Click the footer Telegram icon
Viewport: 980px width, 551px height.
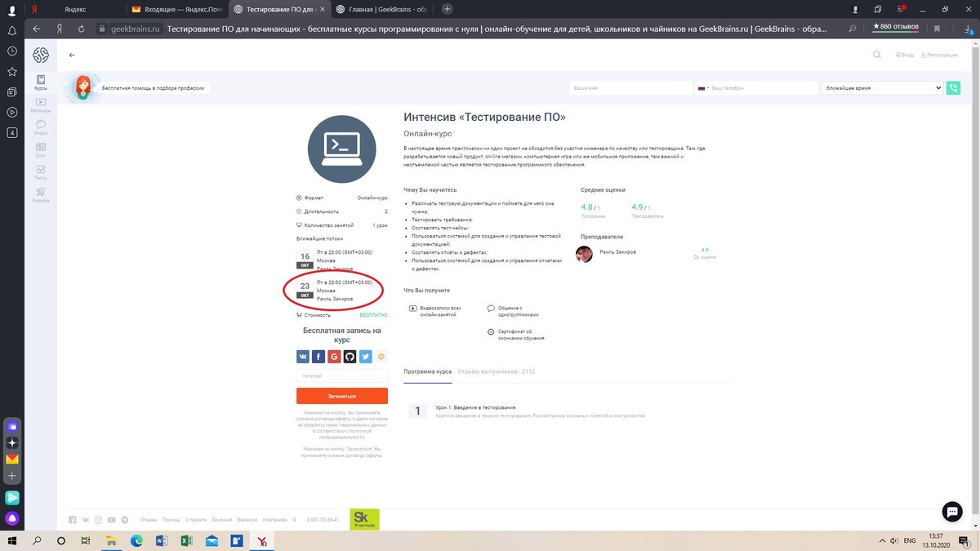click(x=125, y=519)
